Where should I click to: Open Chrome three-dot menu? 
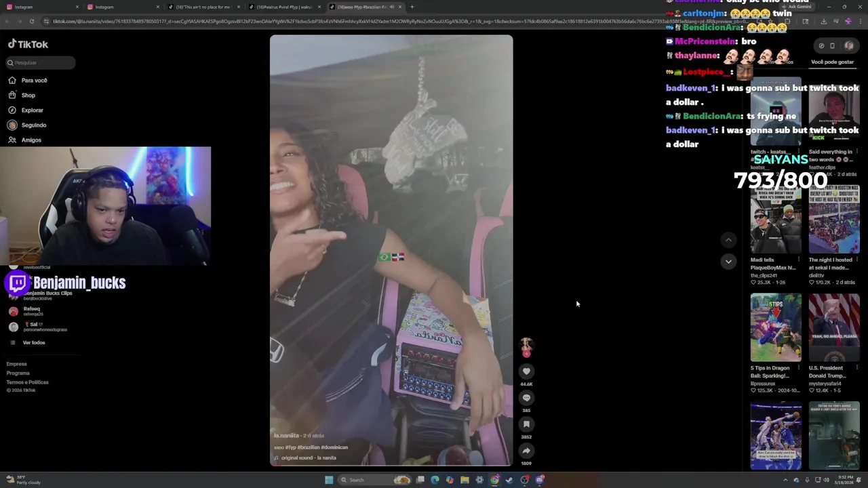(x=862, y=21)
